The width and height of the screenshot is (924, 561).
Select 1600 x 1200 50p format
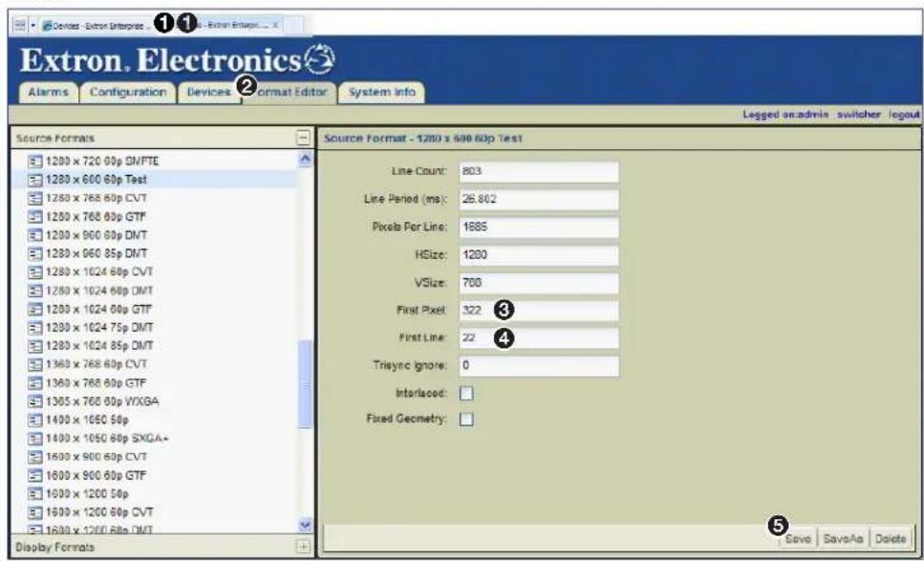point(87,493)
